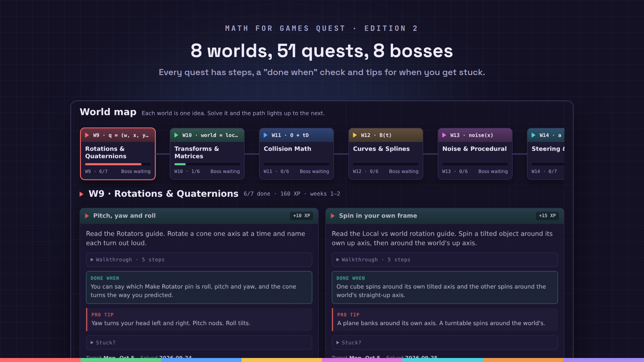Click the blue play icon on W11 card
This screenshot has width=644, height=362.
(265, 135)
